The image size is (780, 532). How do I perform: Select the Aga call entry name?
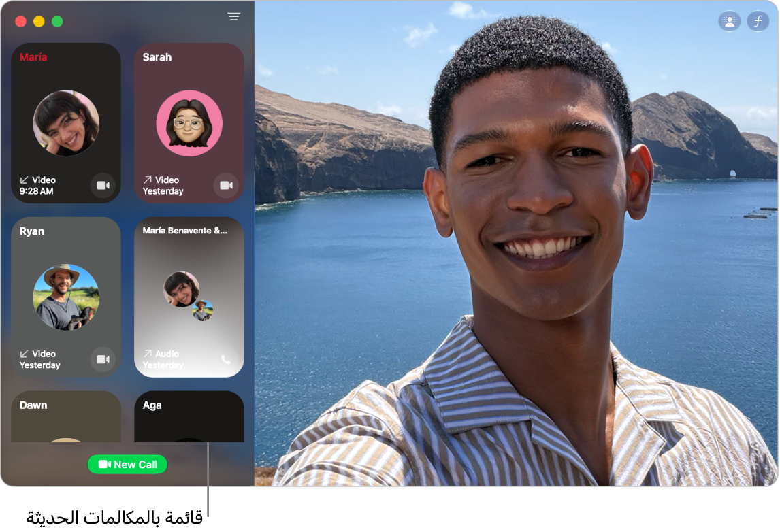(152, 405)
